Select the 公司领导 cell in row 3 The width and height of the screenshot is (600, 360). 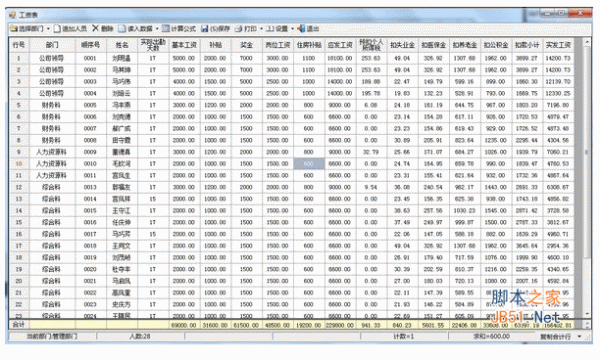click(52, 81)
